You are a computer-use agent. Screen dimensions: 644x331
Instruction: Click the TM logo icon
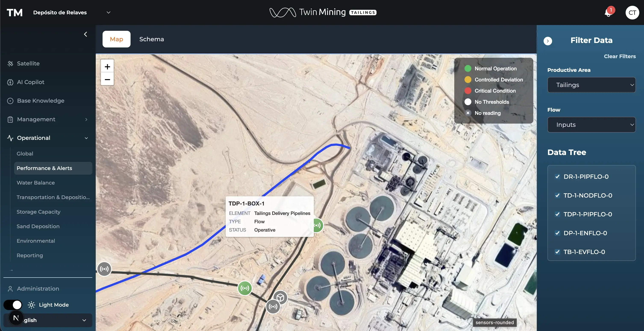(15, 12)
